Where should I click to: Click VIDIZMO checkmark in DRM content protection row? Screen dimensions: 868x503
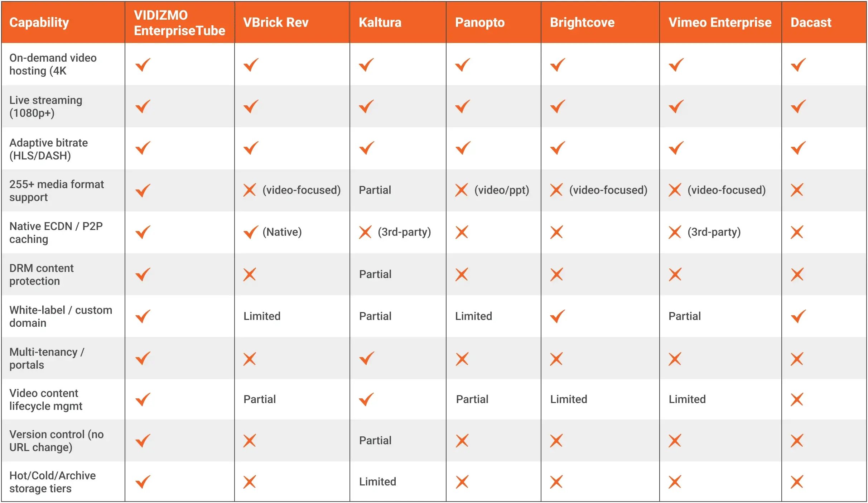(143, 274)
